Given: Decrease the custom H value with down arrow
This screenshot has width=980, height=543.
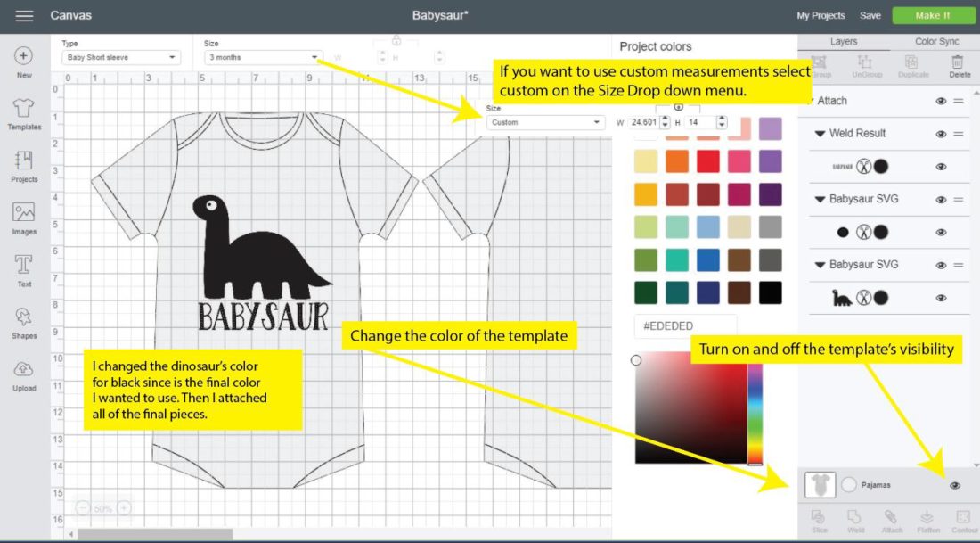Looking at the screenshot, I should click(x=722, y=126).
